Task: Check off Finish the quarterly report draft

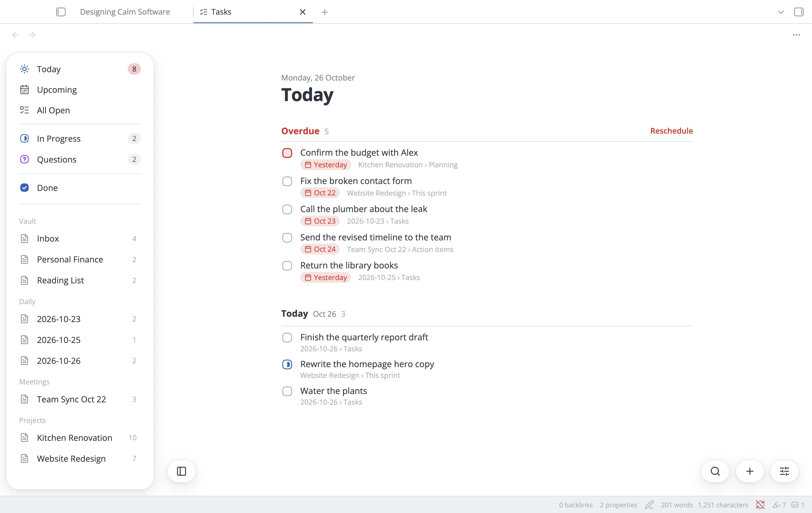Action: [x=287, y=338]
